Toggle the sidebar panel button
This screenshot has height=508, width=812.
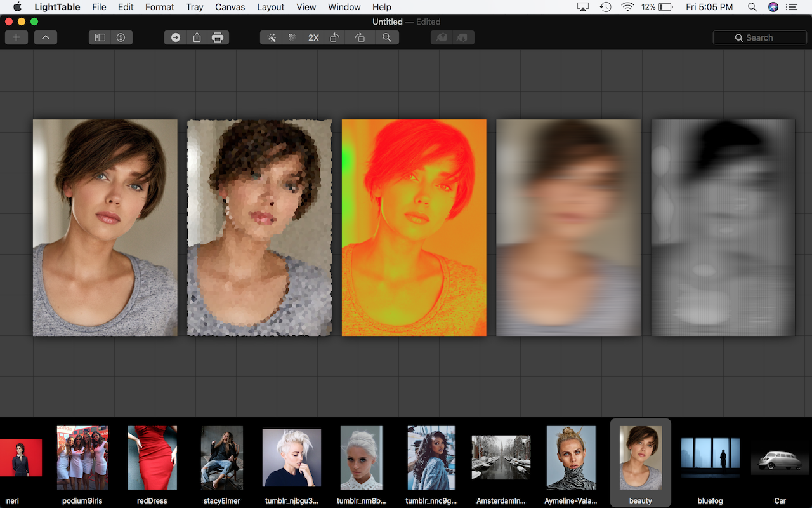point(100,37)
